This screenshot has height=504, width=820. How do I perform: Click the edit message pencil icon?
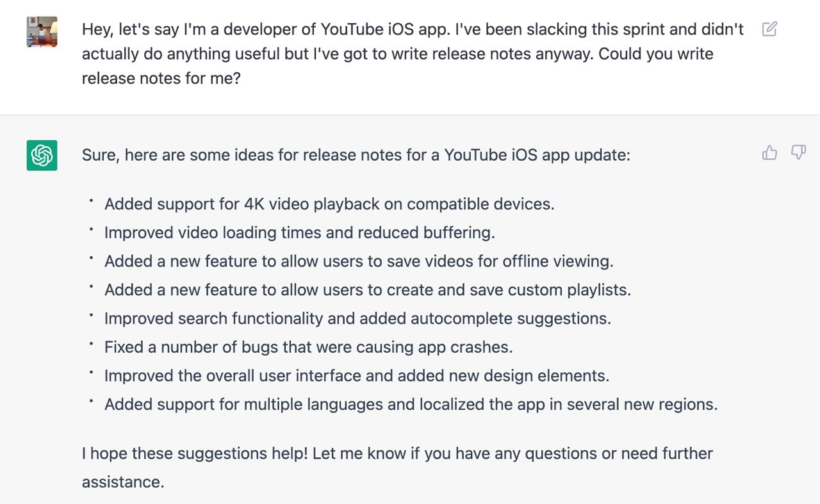(x=769, y=29)
